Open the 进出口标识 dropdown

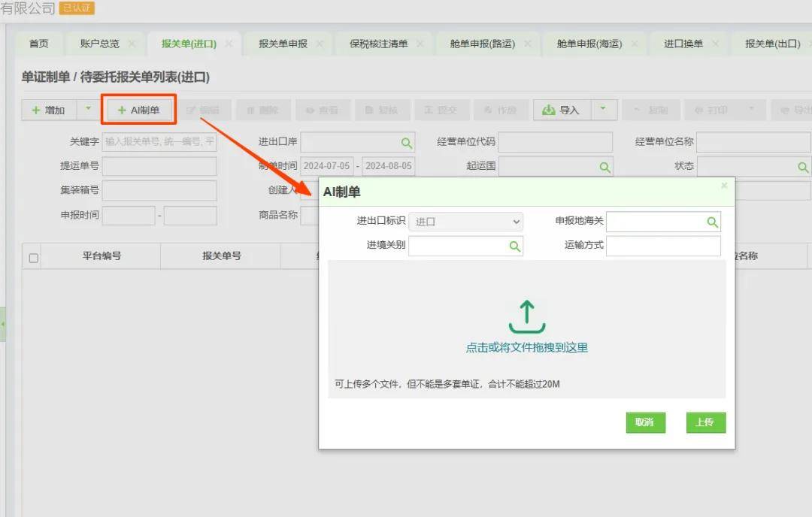[x=465, y=222]
